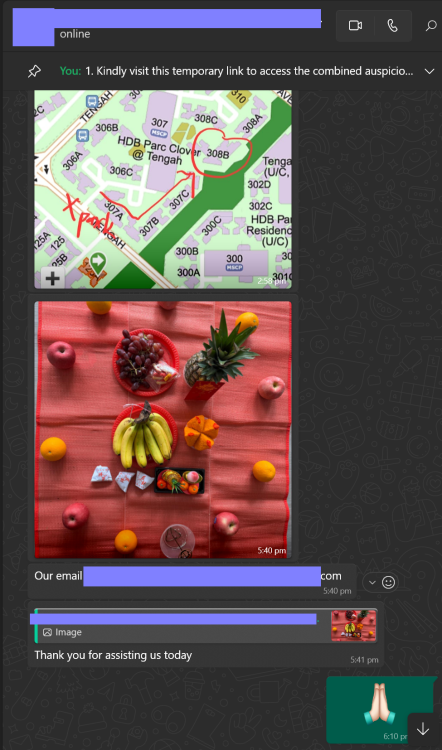Viewport: 442px width, 750px height.
Task: Click the plus zoom icon on map image
Action: (x=53, y=278)
